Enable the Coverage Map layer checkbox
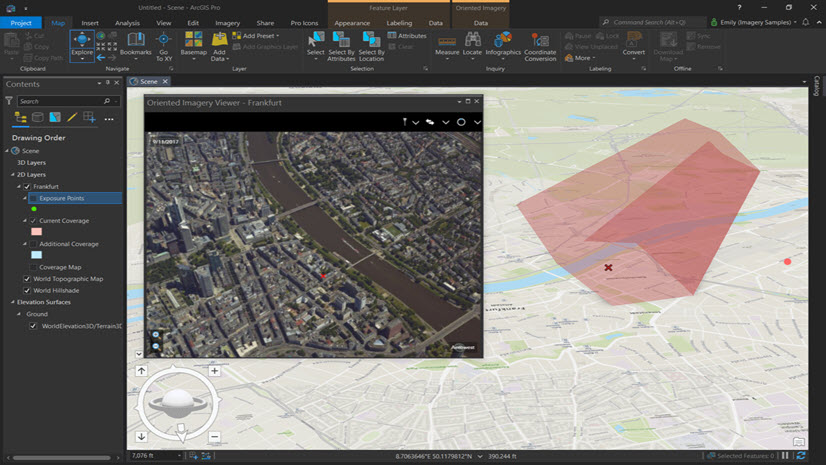The height and width of the screenshot is (465, 826). pyautogui.click(x=33, y=267)
